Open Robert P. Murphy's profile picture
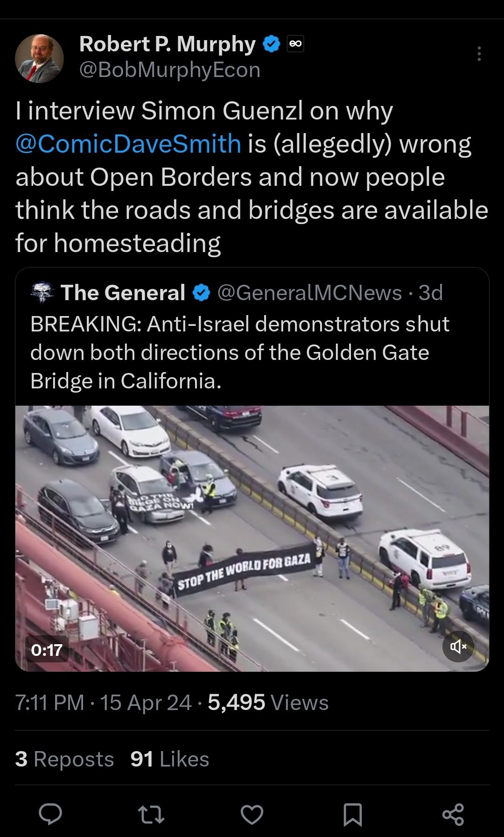 (39, 58)
